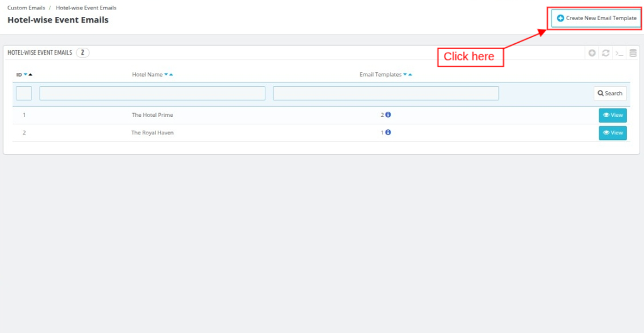The height and width of the screenshot is (333, 644).
Task: Show SQL query terminal icon
Action: [x=619, y=53]
